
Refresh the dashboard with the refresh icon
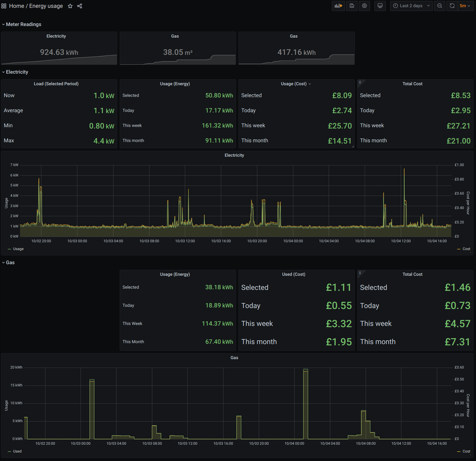click(452, 6)
